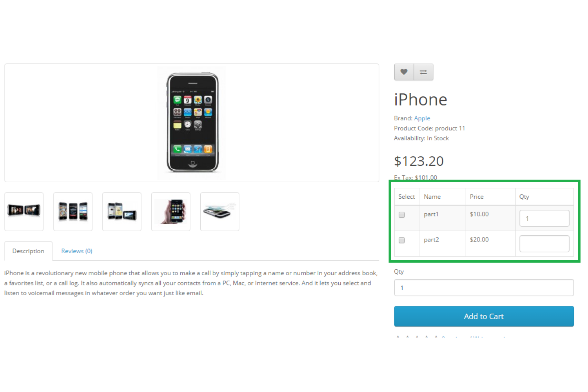
Task: Check the part1 select checkbox
Action: [x=402, y=215]
